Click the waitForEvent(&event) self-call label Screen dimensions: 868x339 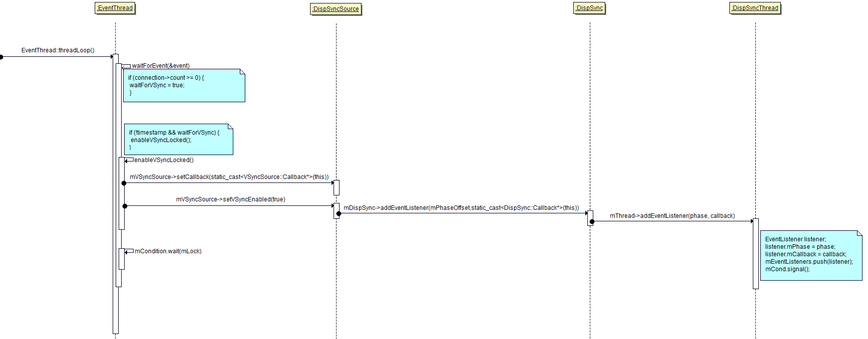(x=161, y=66)
